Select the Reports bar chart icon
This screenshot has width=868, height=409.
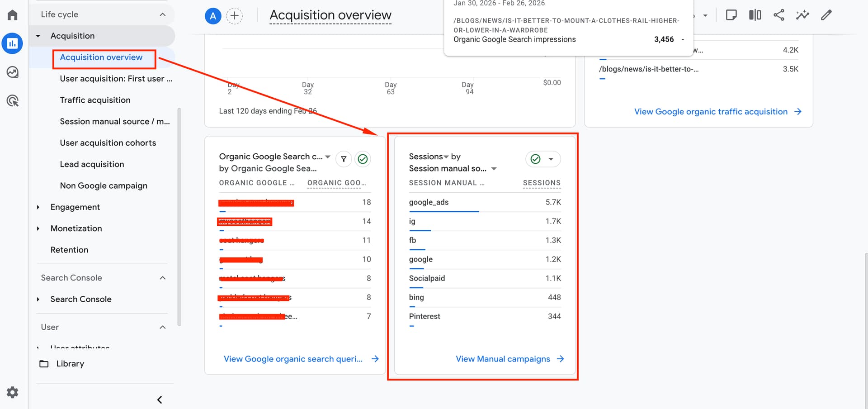[12, 43]
